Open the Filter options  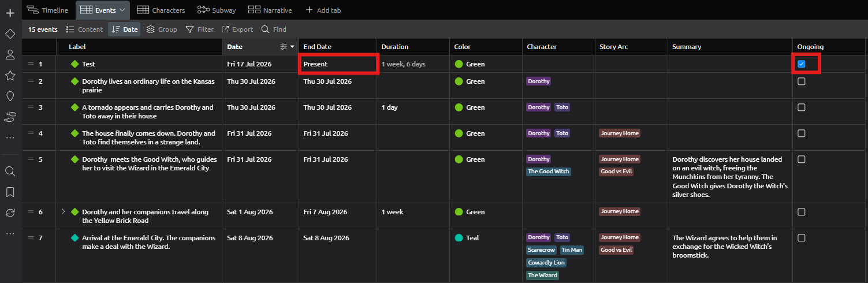(x=199, y=29)
